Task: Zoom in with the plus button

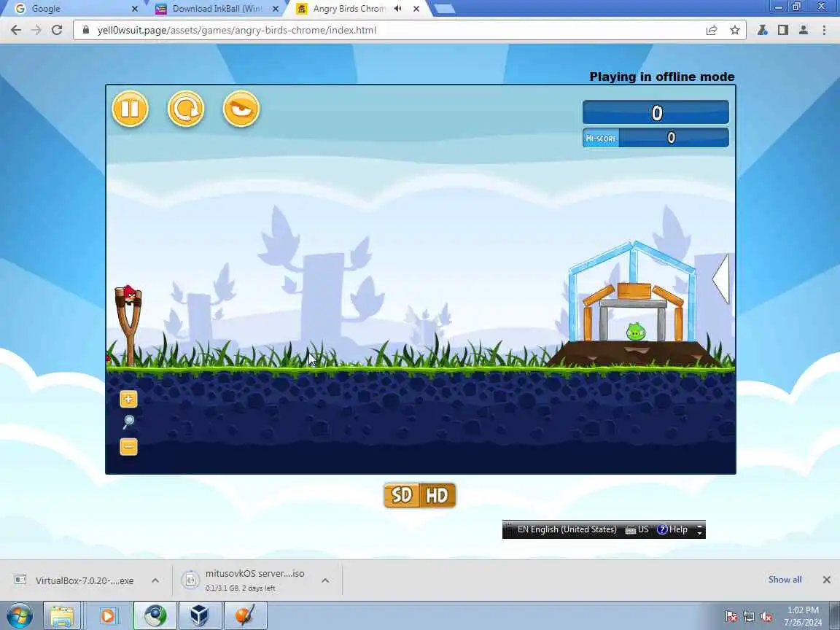Action: click(128, 399)
